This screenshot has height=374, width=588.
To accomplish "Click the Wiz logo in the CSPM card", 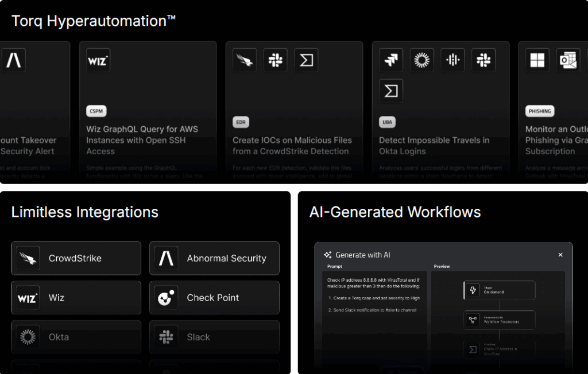I will tap(98, 60).
